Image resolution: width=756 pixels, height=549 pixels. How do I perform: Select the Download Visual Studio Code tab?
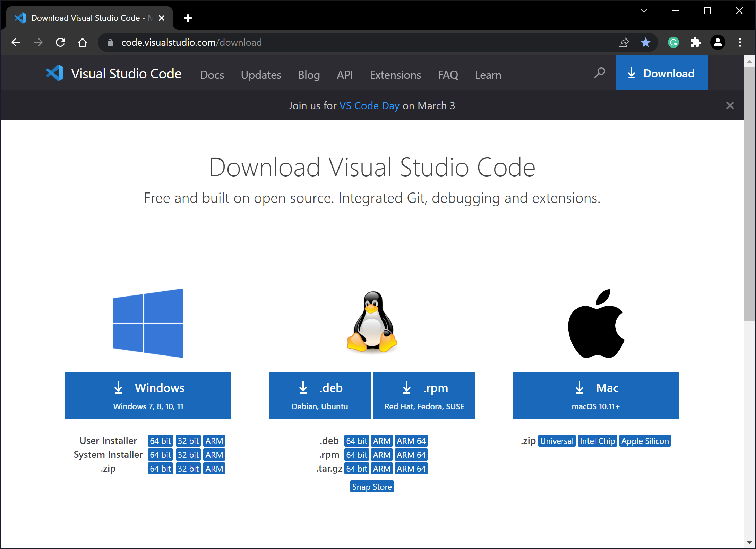coord(89,18)
